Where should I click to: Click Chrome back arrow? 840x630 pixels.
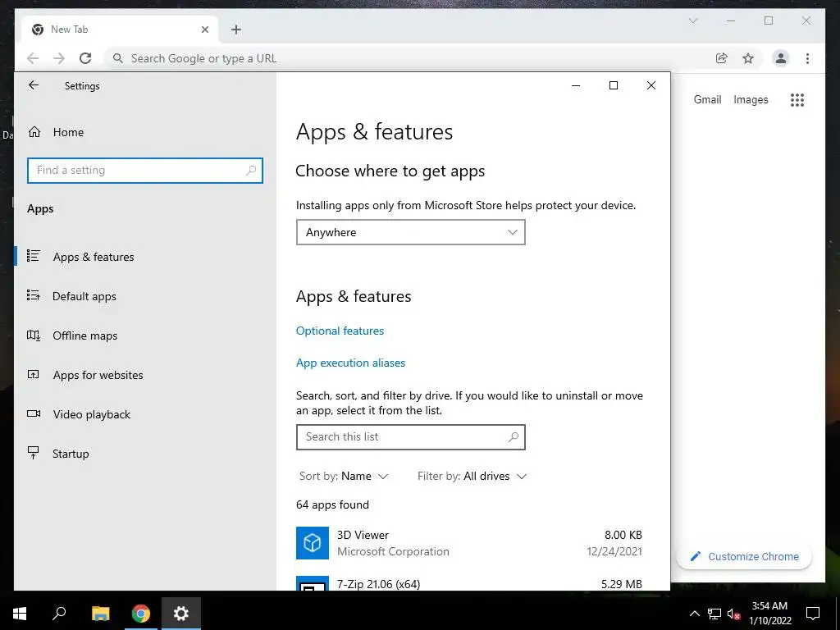click(x=33, y=58)
